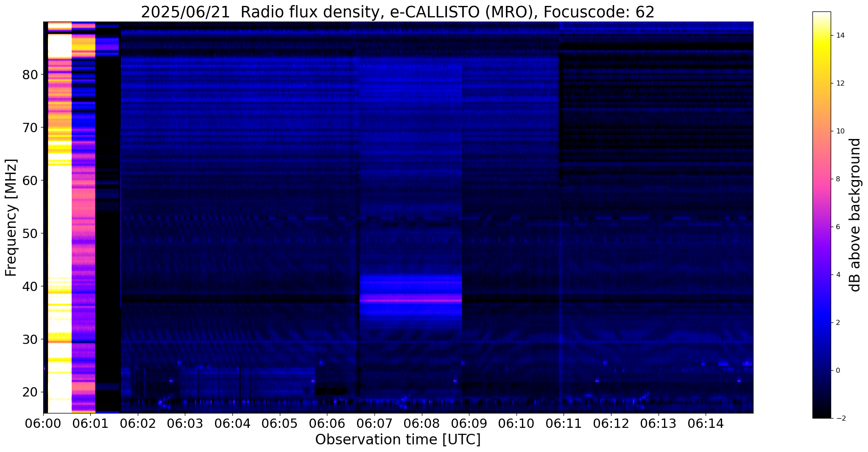Click the 20 MHz frequency tick label
This screenshot has width=868, height=452.
tap(30, 392)
